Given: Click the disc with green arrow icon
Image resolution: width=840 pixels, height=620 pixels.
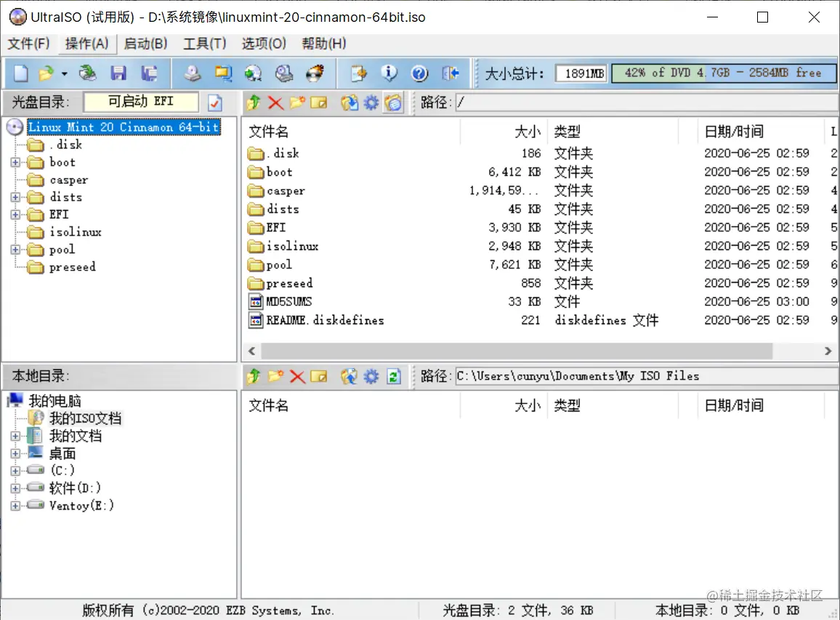Looking at the screenshot, I should (253, 73).
